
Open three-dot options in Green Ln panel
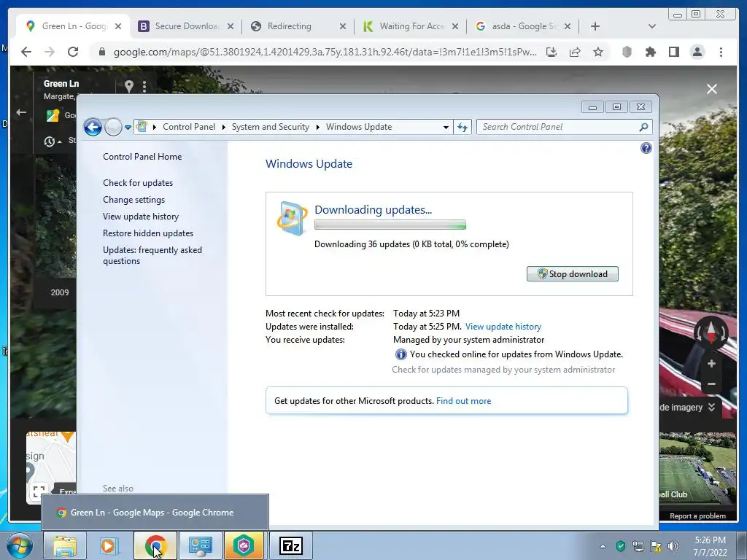pyautogui.click(x=144, y=86)
